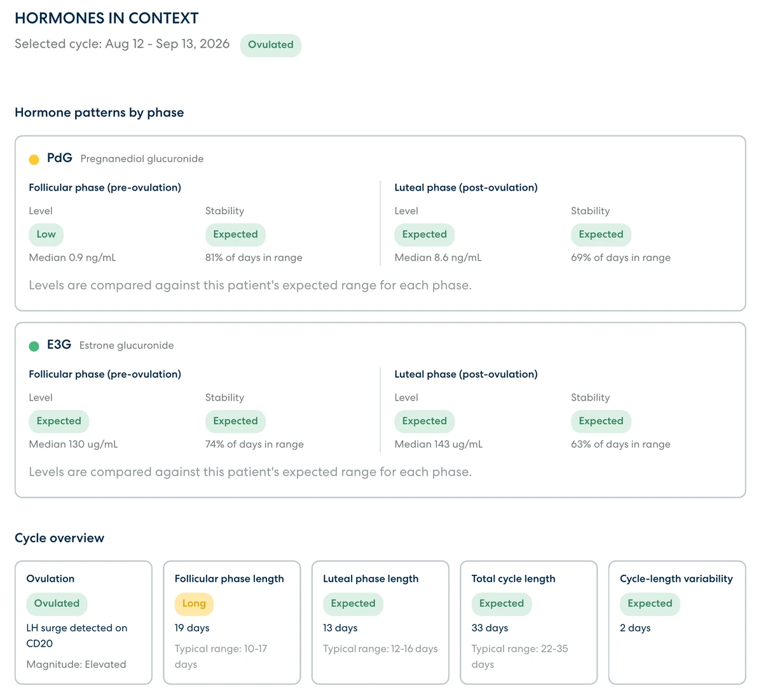Click PdG luteal Level Expected badge
The image size is (763, 700).
tap(425, 235)
